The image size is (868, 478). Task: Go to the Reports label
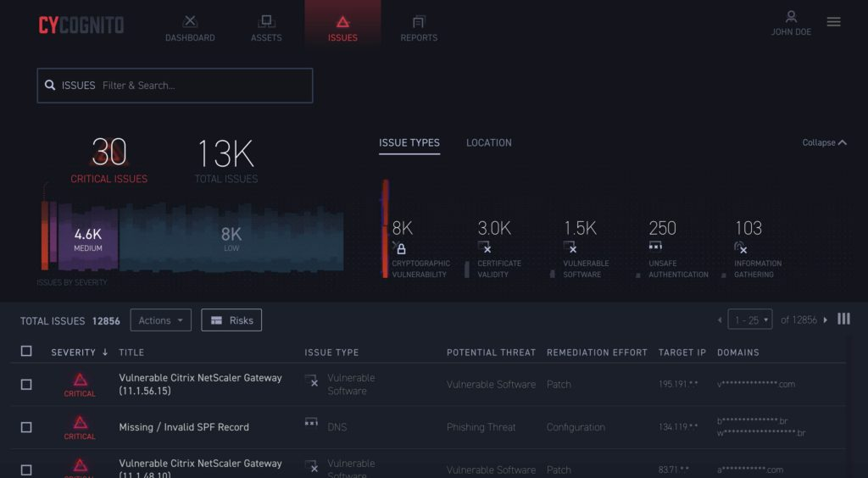419,37
